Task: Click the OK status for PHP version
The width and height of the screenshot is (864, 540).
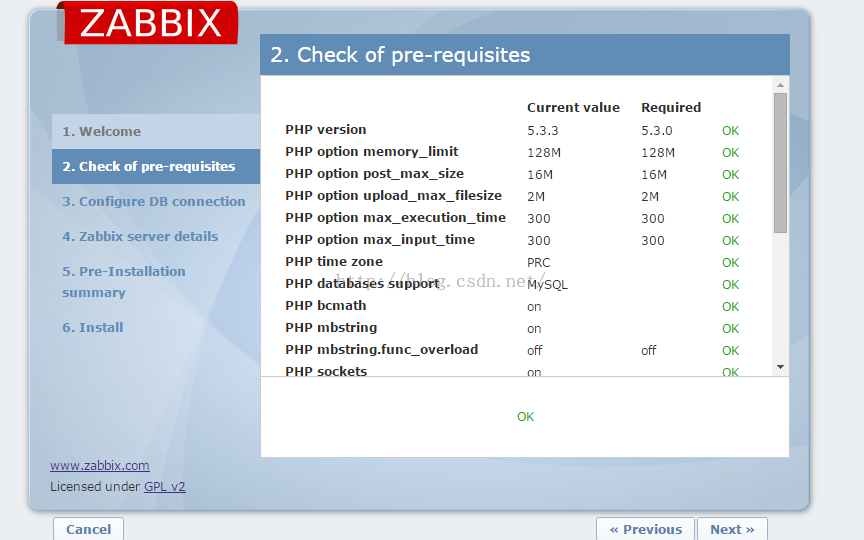Action: tap(730, 131)
